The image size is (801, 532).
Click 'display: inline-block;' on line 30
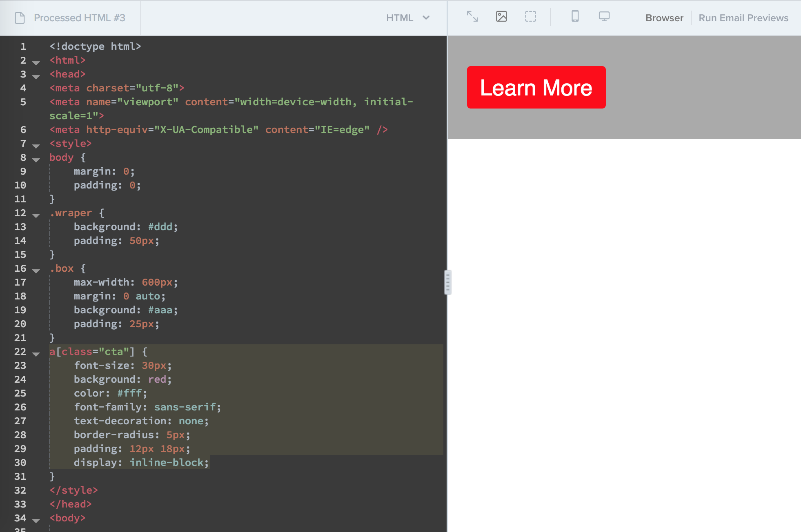pos(141,463)
